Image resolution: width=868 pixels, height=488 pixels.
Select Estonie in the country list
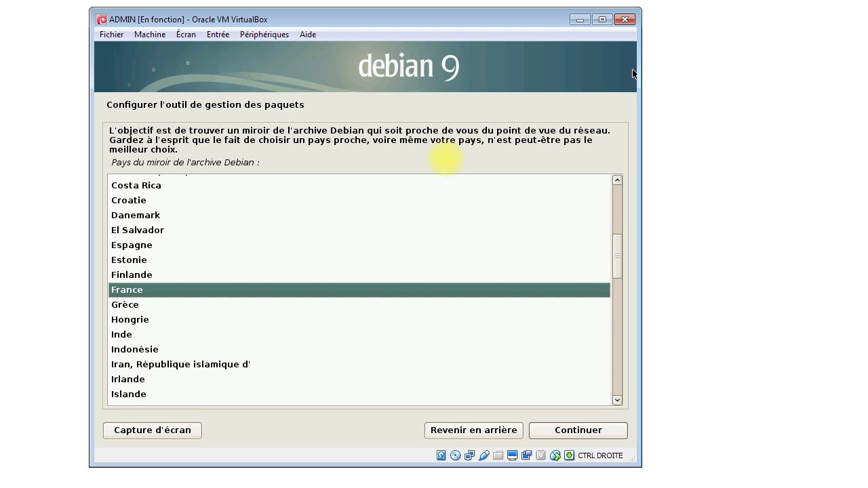click(359, 260)
